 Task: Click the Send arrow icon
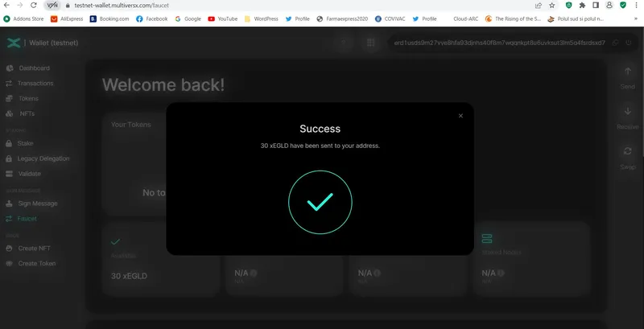point(628,72)
